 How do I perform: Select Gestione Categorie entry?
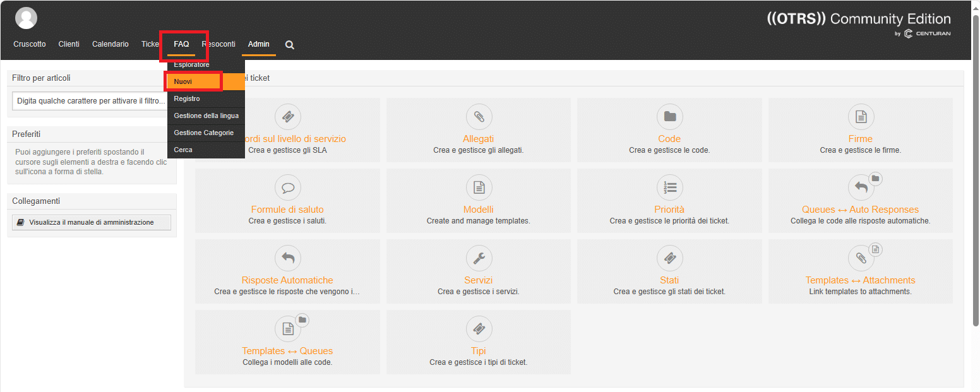pyautogui.click(x=206, y=133)
